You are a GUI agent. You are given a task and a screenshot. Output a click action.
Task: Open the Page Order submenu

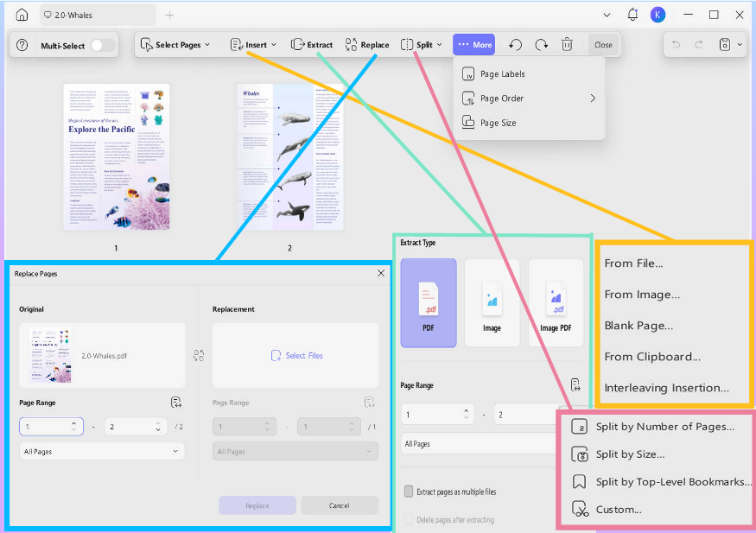(529, 98)
